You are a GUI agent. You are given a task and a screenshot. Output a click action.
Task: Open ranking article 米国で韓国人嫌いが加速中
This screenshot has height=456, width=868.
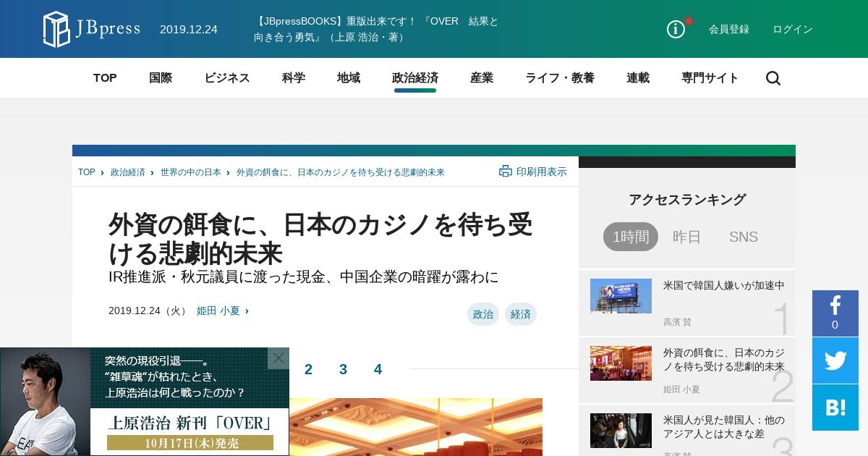click(x=724, y=285)
